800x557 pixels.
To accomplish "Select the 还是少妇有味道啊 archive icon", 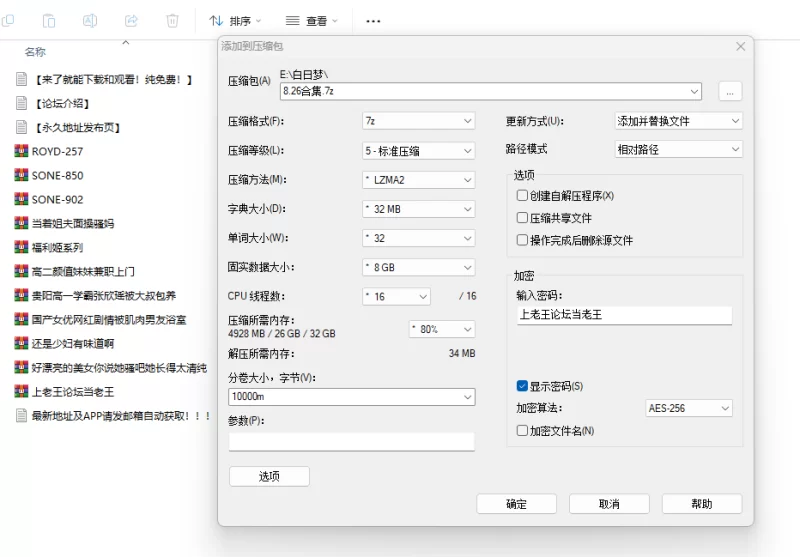I will point(21,343).
